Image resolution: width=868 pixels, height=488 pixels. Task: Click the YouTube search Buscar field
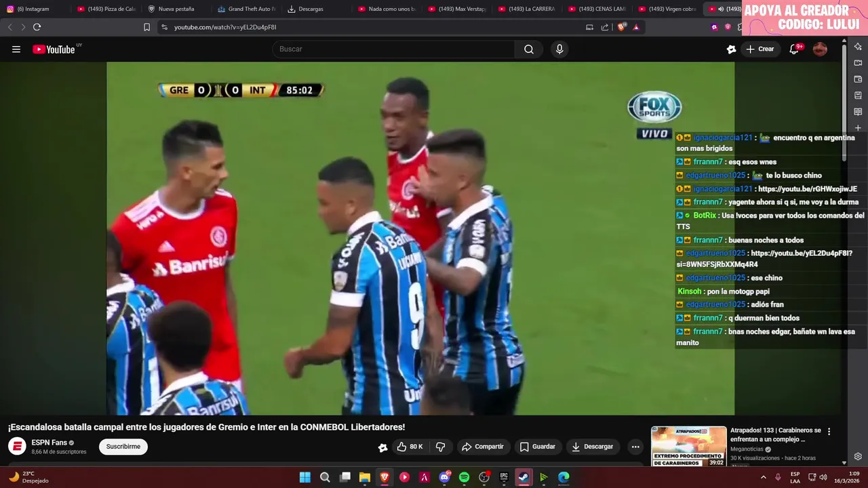[393, 49]
